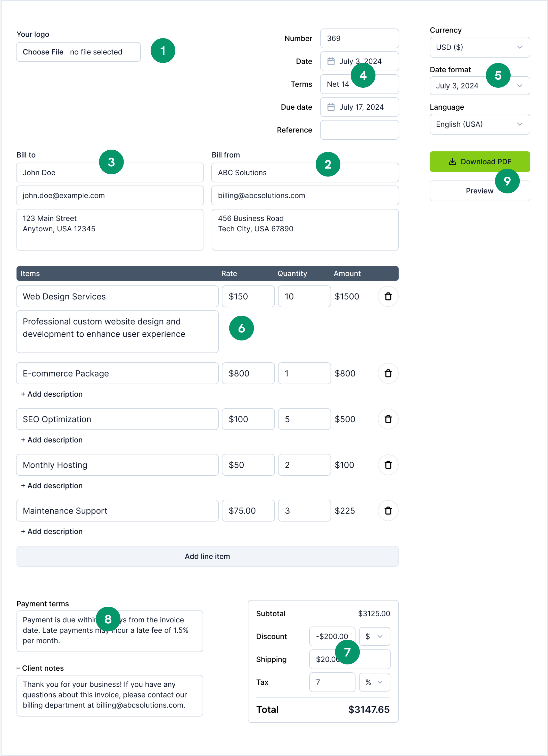
Task: Open the calendar icon in the Date field
Action: [331, 61]
